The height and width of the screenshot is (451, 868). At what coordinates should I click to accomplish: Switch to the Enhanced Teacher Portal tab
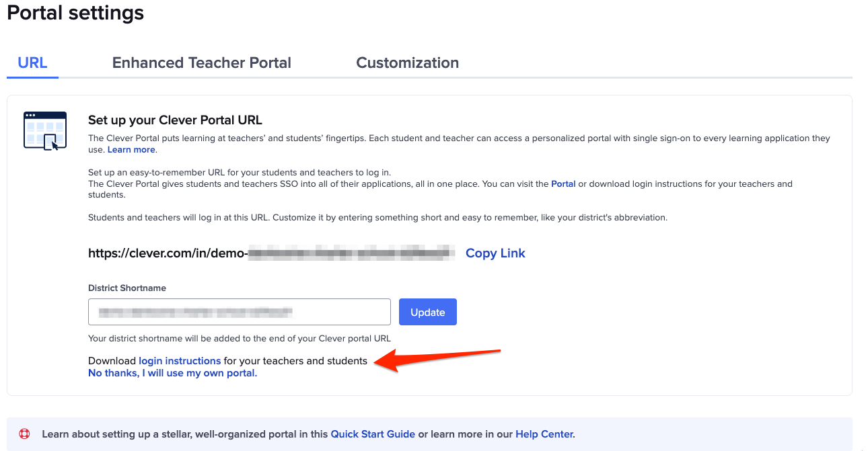click(201, 63)
